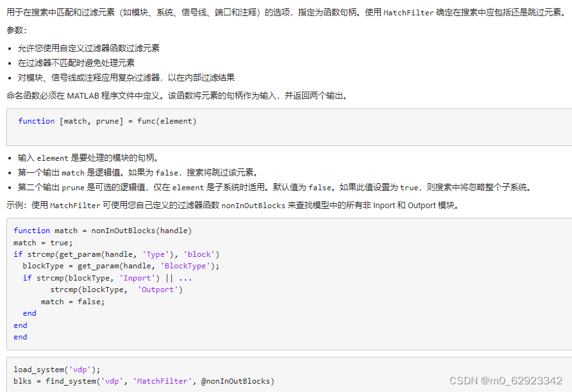Screen dimensions: 572x392
Task: Click the 'block' string literal in the code
Action: [x=200, y=254]
